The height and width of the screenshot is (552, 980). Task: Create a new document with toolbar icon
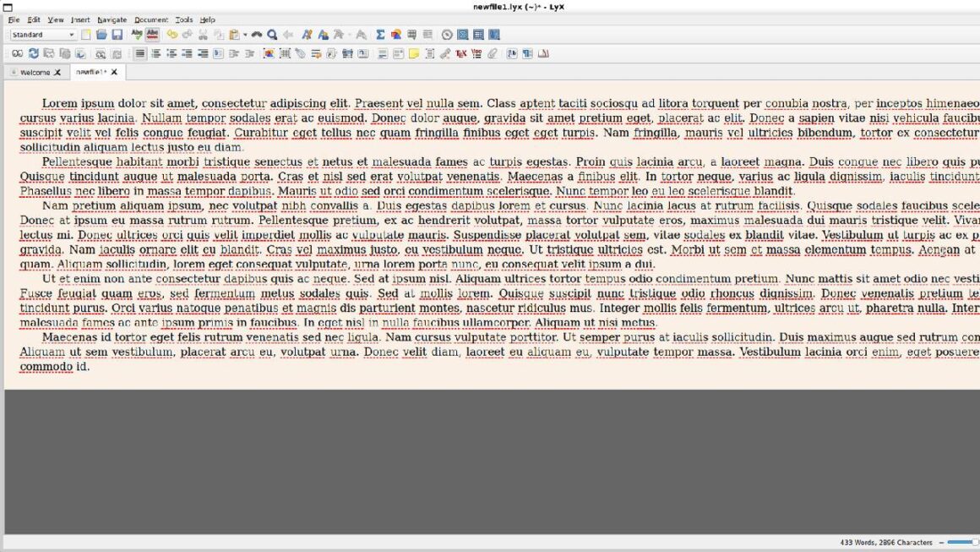(x=85, y=35)
